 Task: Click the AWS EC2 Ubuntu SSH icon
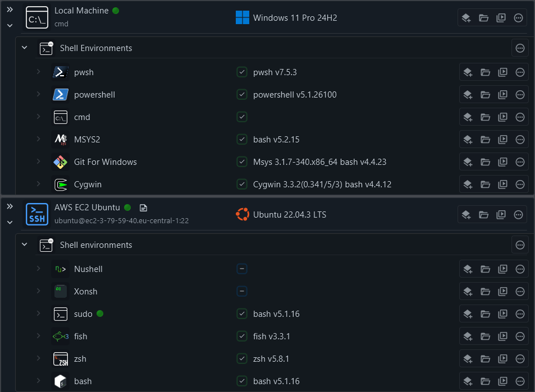coord(37,214)
